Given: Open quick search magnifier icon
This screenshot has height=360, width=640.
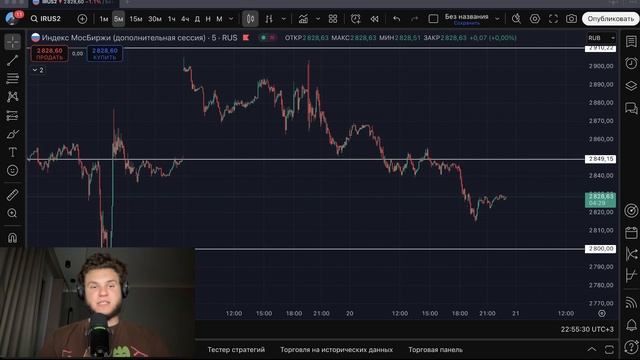Looking at the screenshot, I should (516, 19).
